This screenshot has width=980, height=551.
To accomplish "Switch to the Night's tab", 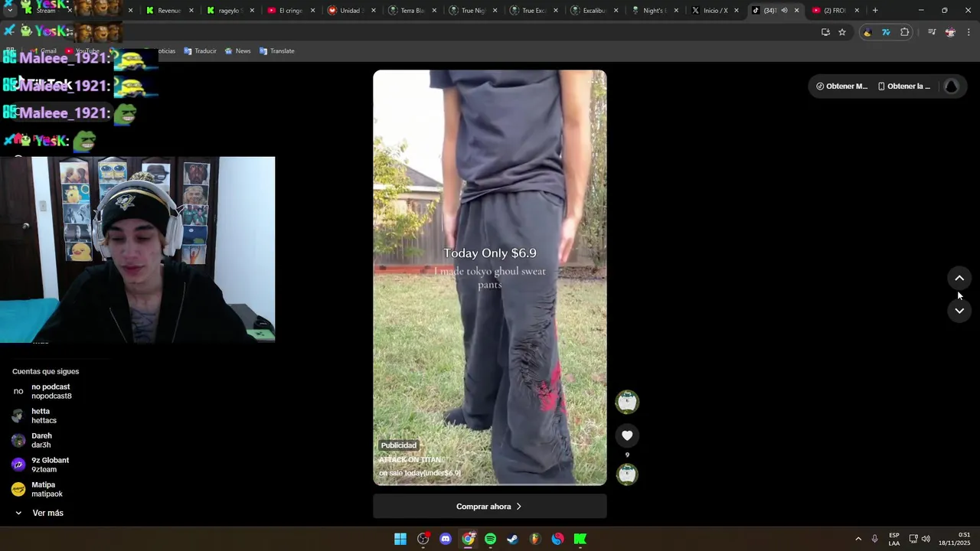I will [653, 11].
